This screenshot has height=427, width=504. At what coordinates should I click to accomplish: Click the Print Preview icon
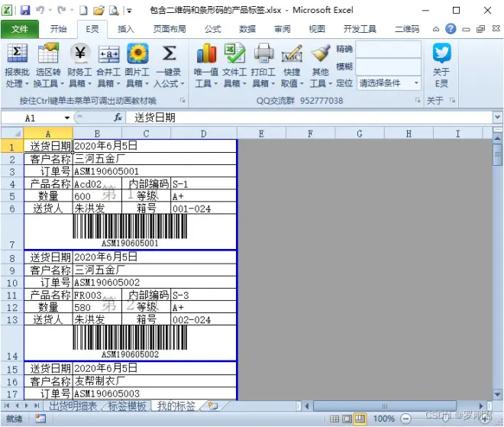(x=114, y=10)
